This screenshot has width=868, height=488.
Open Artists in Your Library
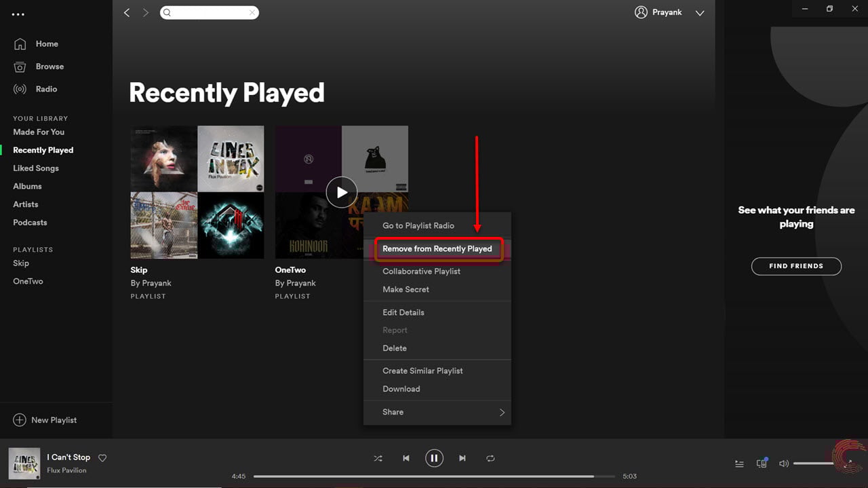point(25,204)
